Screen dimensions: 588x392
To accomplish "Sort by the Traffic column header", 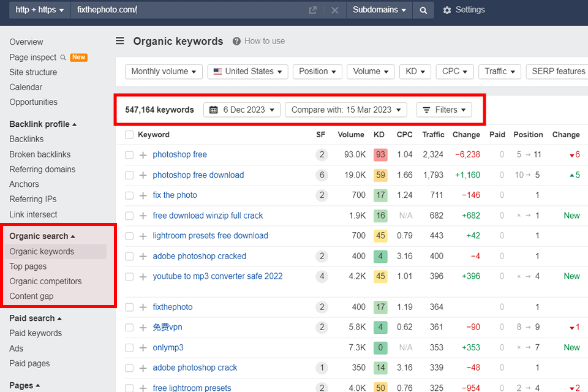I will pyautogui.click(x=433, y=135).
